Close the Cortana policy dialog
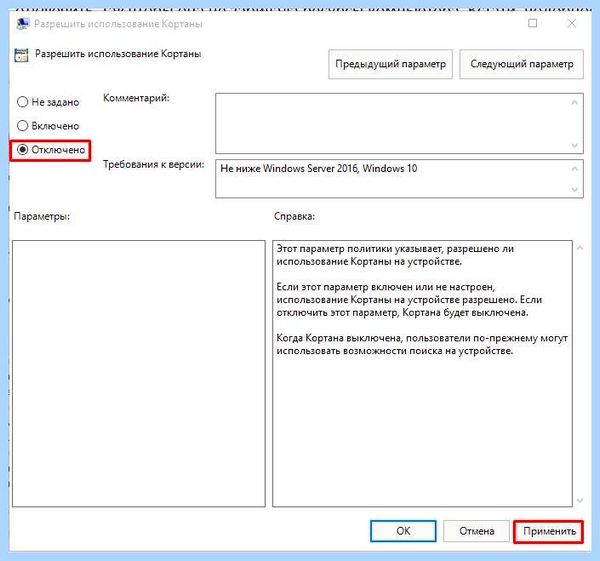The height and width of the screenshot is (561, 600). [572, 23]
